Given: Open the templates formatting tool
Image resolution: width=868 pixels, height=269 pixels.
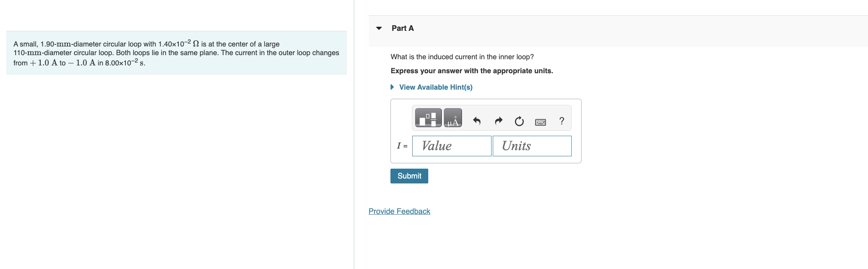Looking at the screenshot, I should [428, 118].
